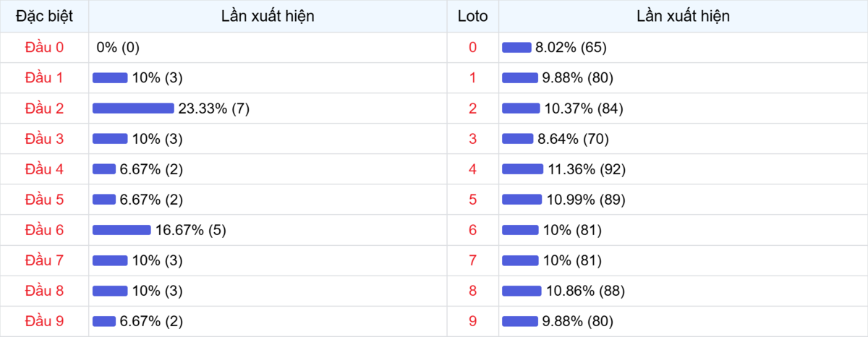Click the Đầu 0 row label
The height and width of the screenshot is (337, 868).
point(44,48)
